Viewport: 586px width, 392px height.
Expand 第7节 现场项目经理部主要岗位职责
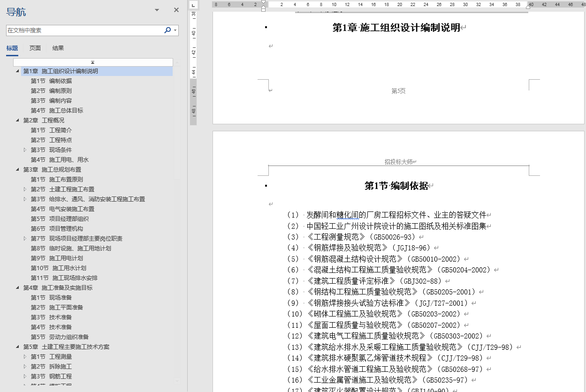click(x=26, y=238)
